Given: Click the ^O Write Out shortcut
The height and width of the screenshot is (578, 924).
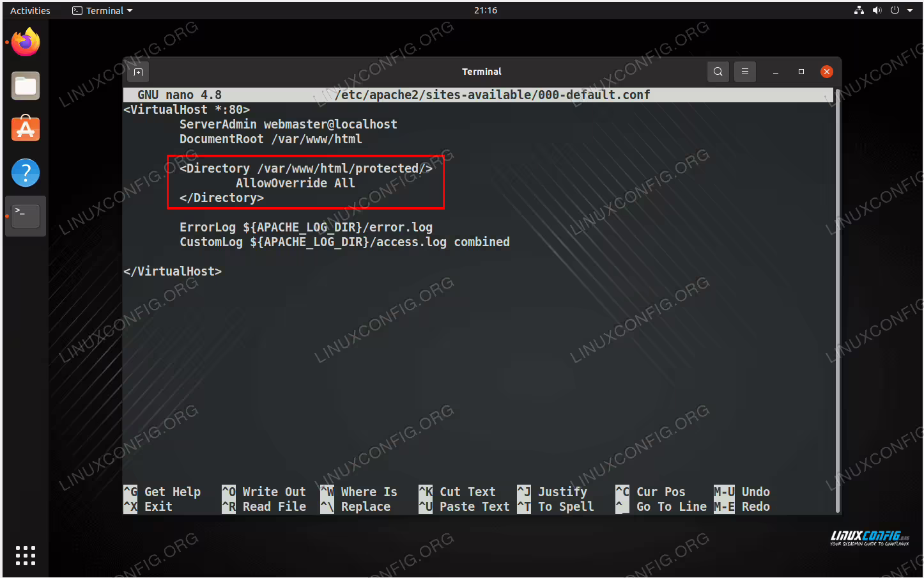Looking at the screenshot, I should click(264, 492).
